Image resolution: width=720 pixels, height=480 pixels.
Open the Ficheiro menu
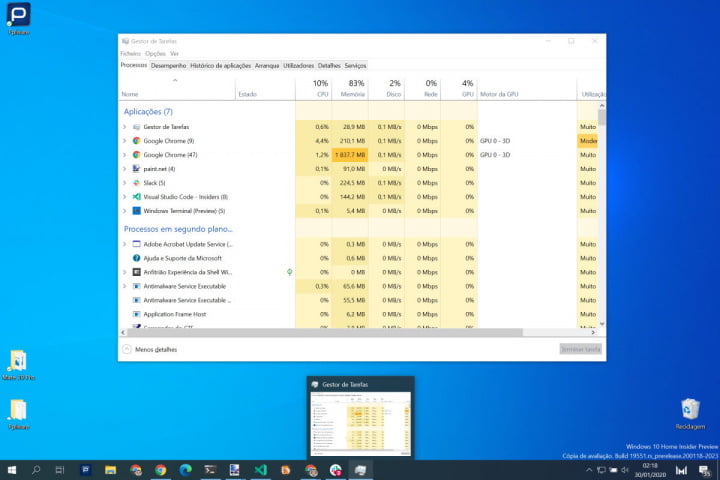click(130, 53)
